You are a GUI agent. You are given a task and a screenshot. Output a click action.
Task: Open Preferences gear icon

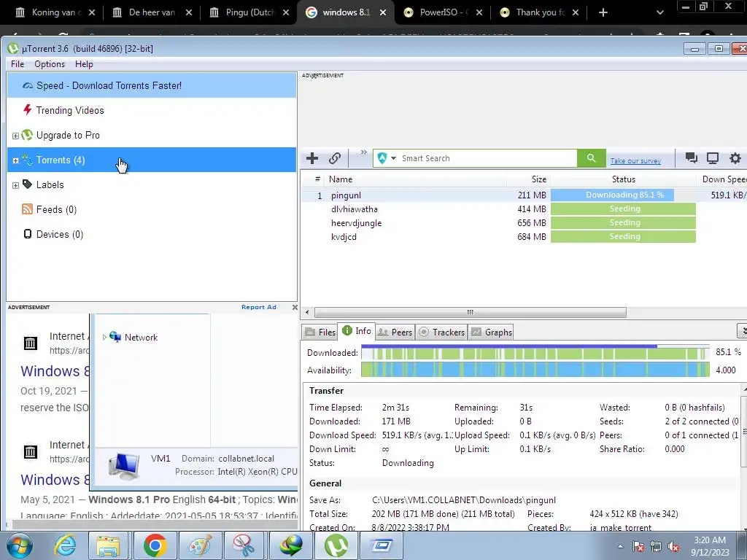[735, 158]
